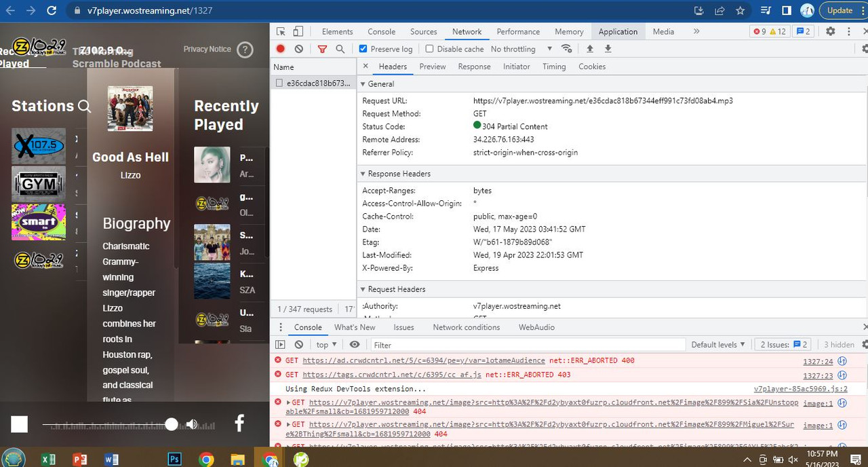The height and width of the screenshot is (467, 868).
Task: Open PowerPoint from the taskbar
Action: pyautogui.click(x=80, y=460)
